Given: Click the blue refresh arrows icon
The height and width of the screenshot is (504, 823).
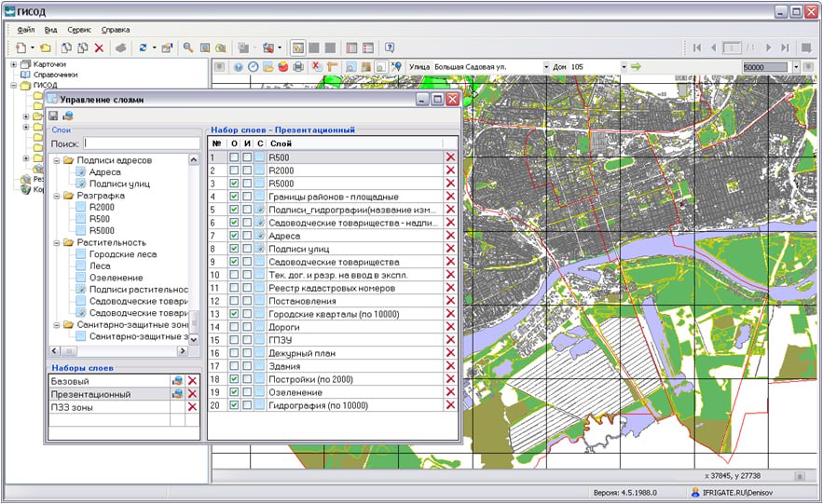Looking at the screenshot, I should coord(142,48).
